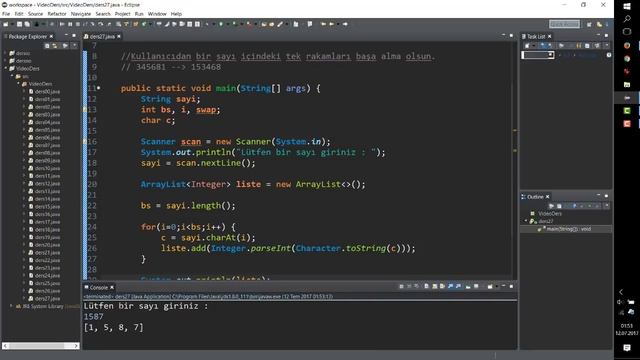Image resolution: width=640 pixels, height=360 pixels.
Task: Go forward in navigation history arrow
Action: [345, 24]
